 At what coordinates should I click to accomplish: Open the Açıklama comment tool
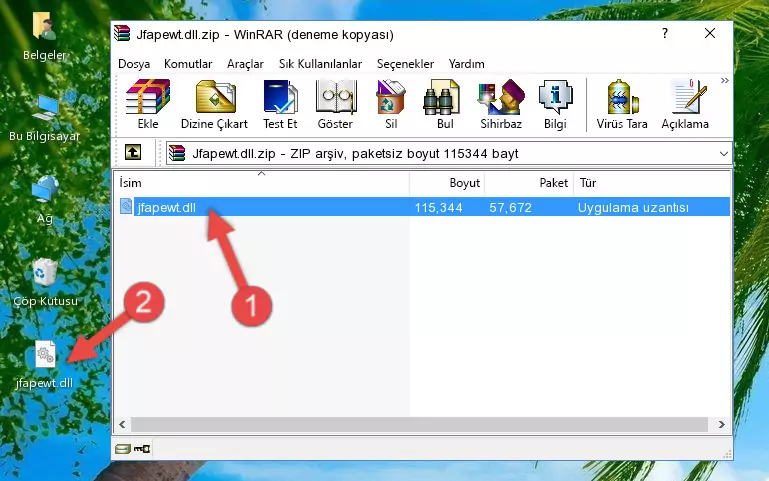tap(685, 104)
